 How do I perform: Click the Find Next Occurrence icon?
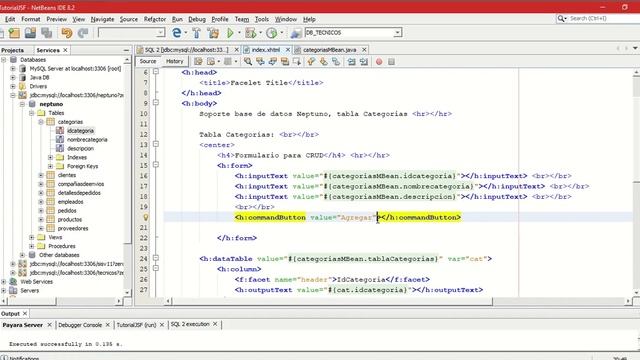pos(272,62)
